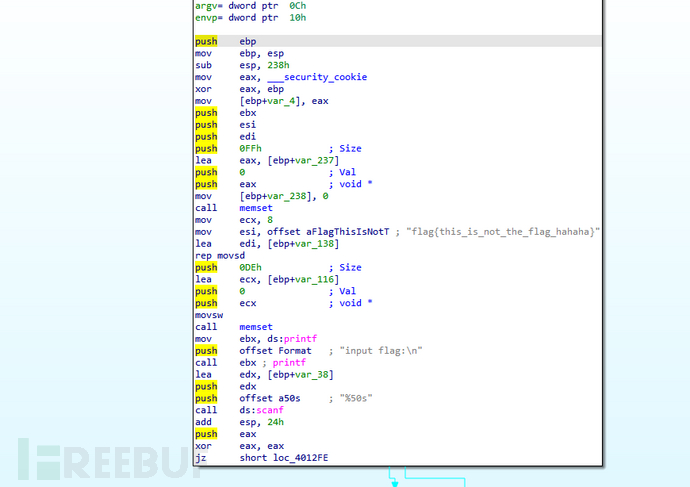The image size is (690, 487).
Task: Click the aFlagThisIsNotT offset name
Action: click(x=337, y=232)
